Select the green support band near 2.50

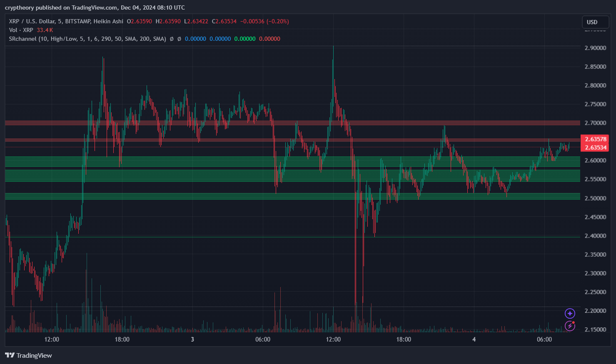292,196
